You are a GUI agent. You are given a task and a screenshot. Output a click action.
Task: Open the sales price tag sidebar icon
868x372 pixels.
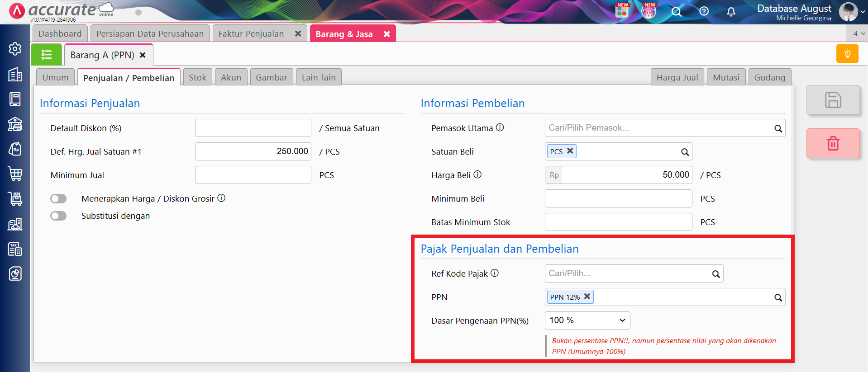[15, 149]
